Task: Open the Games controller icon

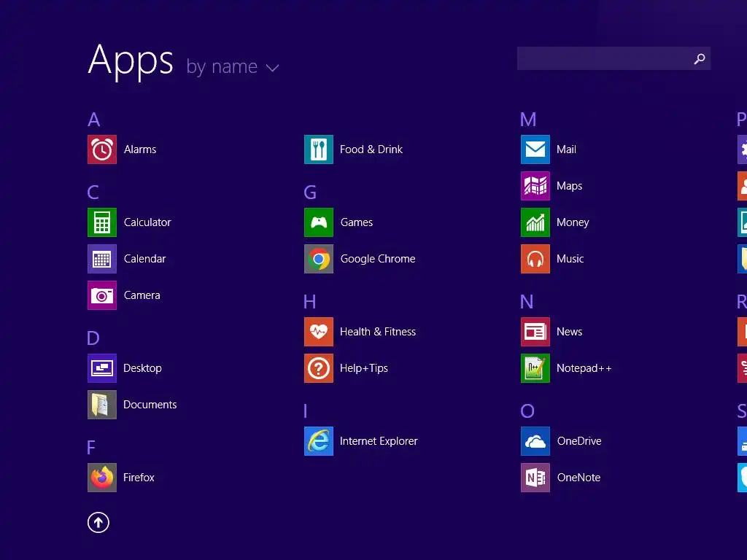Action: 319,222
